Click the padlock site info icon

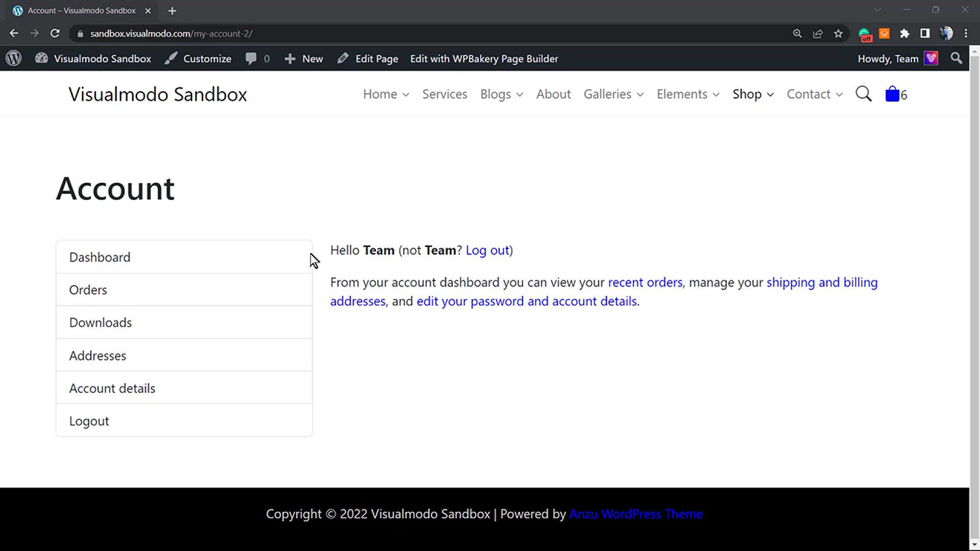(x=80, y=34)
